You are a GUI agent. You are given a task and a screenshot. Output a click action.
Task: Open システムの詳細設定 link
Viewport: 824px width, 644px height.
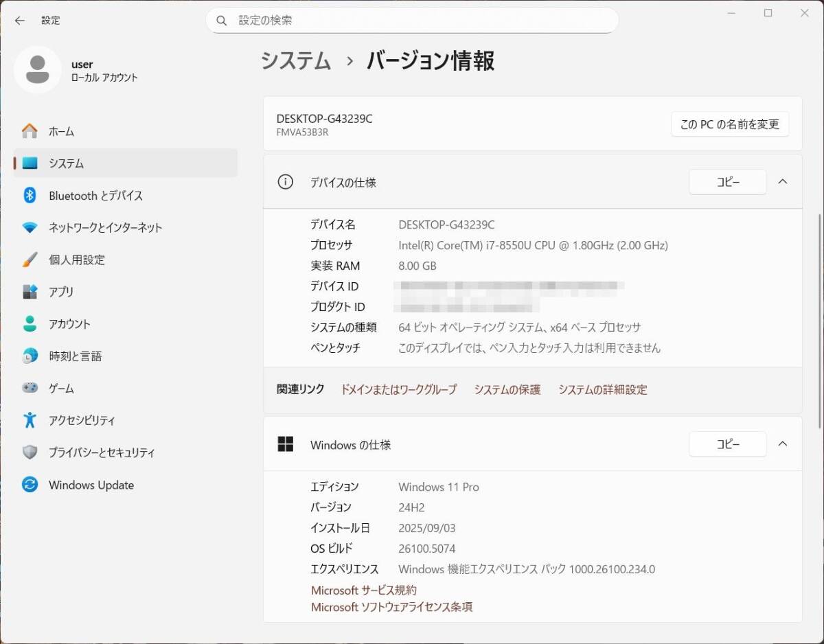click(603, 389)
